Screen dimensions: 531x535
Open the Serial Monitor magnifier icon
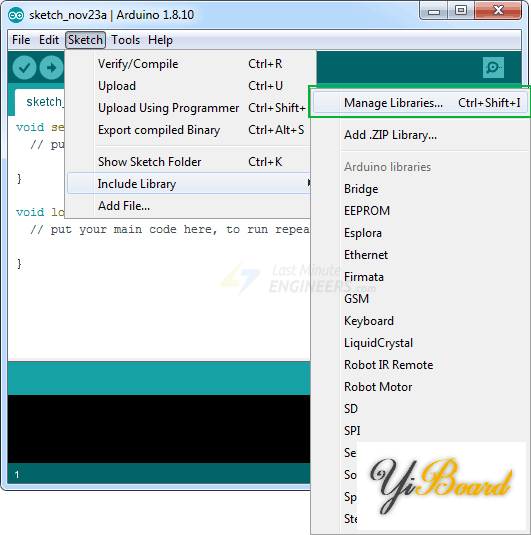pyautogui.click(x=493, y=68)
